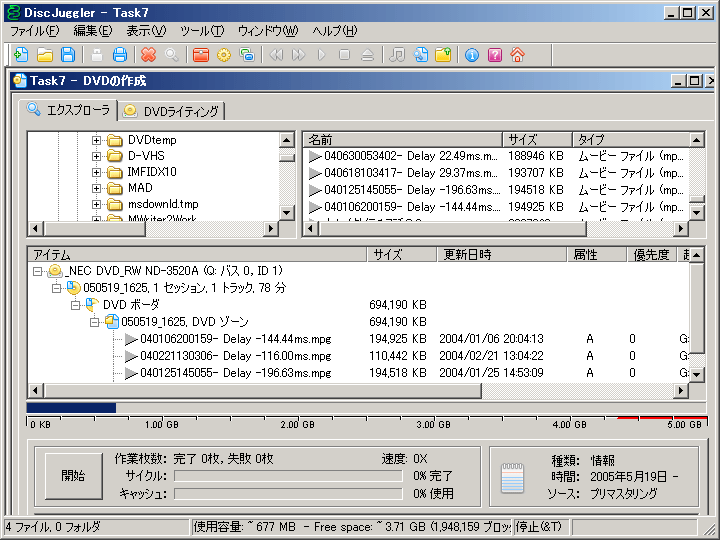Screen dimensions: 720x540
Task: Click the document search toolbar icon
Action: pos(420,55)
